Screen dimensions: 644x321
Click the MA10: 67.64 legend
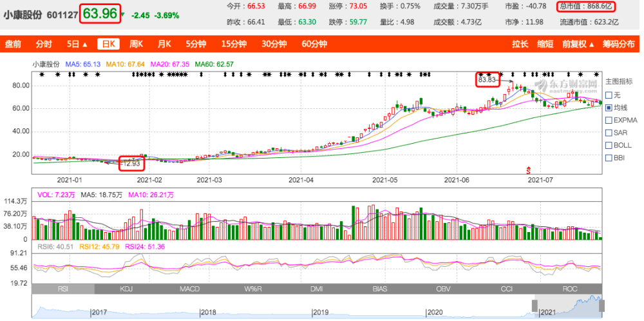126,64
